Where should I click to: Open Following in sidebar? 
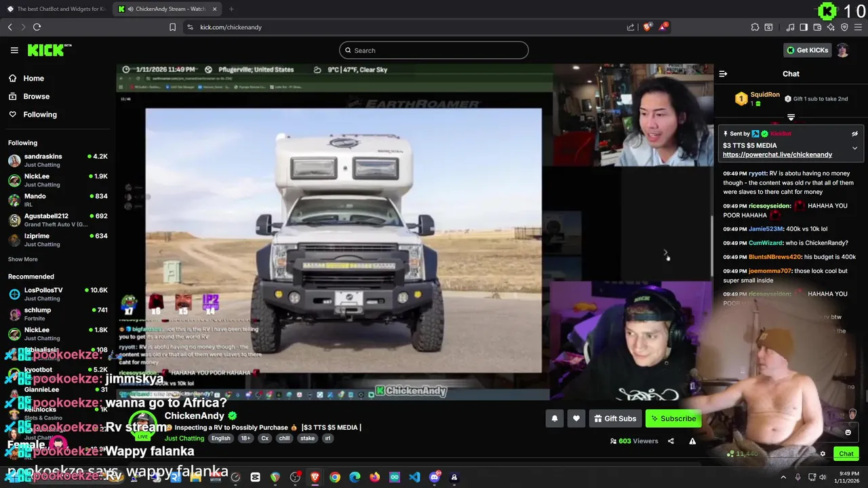pyautogui.click(x=32, y=115)
